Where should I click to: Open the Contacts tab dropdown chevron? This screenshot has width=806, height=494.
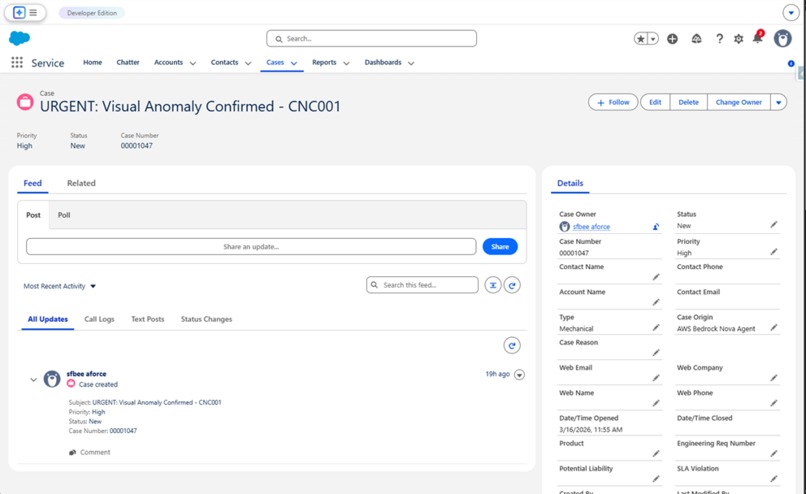click(248, 63)
